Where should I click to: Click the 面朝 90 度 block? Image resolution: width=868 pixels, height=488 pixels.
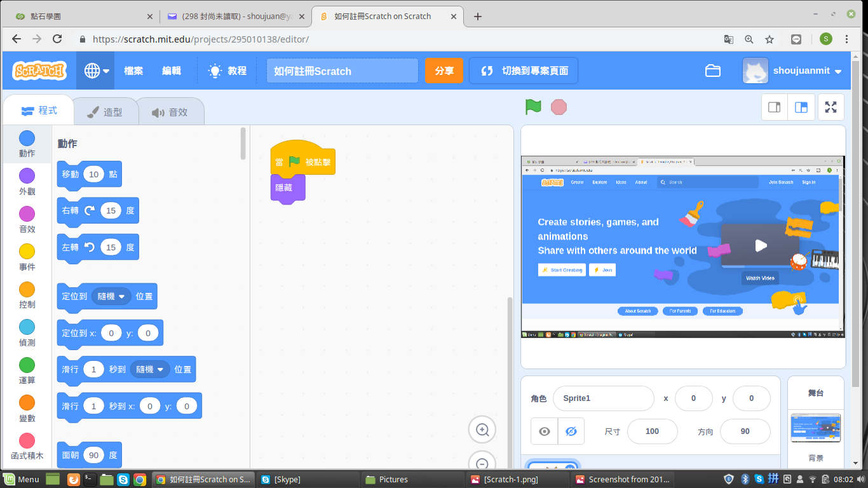(x=89, y=456)
